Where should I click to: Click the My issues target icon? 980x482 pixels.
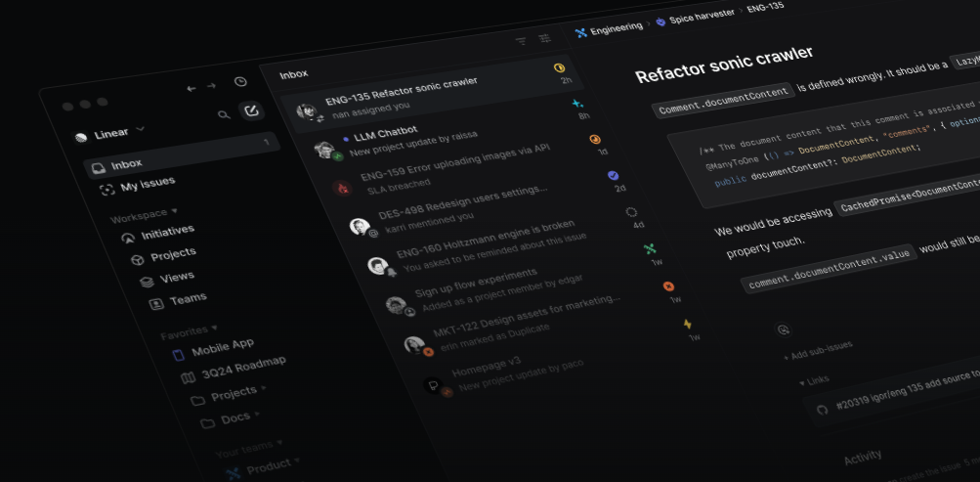click(107, 190)
